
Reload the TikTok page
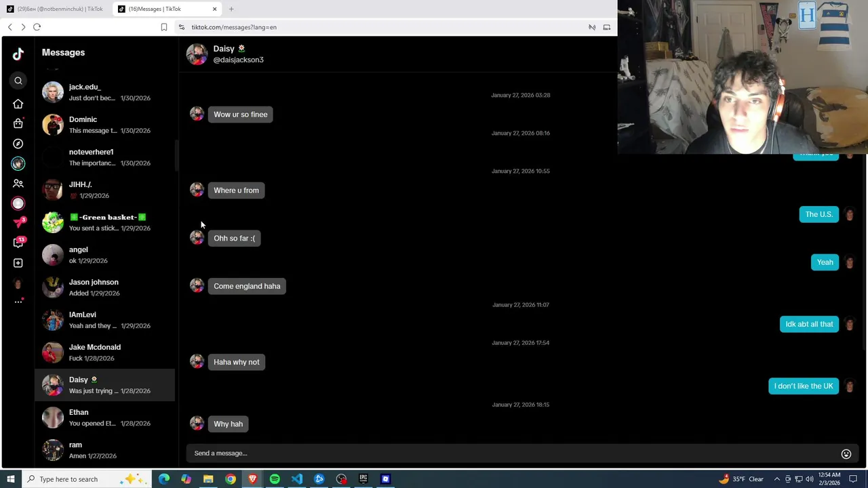pyautogui.click(x=37, y=27)
